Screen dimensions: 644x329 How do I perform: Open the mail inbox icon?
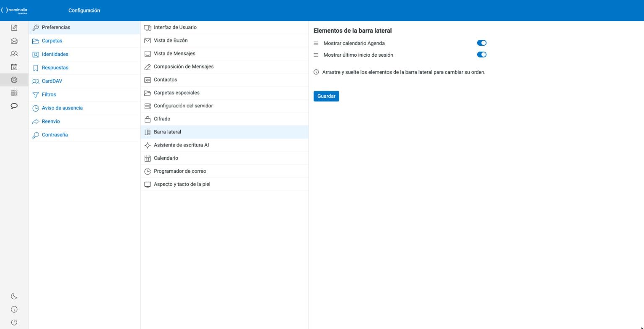click(x=14, y=41)
